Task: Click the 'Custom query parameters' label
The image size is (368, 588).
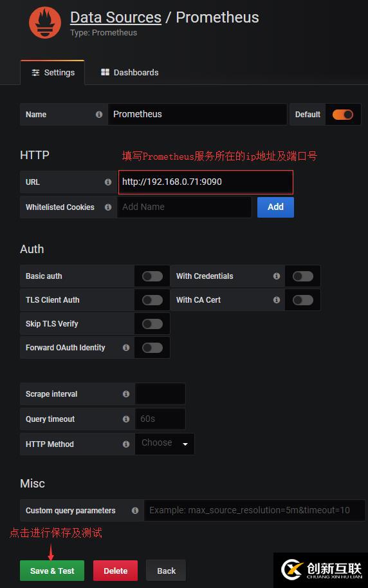Action: click(x=71, y=510)
